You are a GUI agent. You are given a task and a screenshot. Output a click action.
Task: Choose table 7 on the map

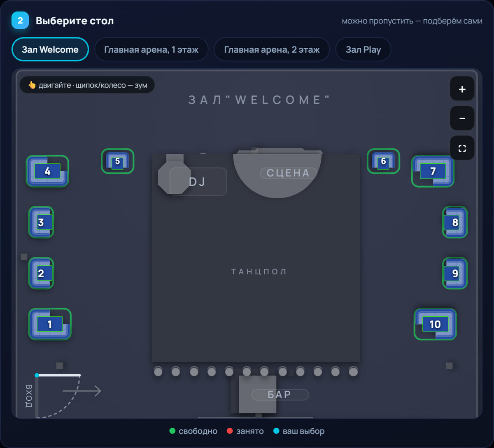click(433, 171)
